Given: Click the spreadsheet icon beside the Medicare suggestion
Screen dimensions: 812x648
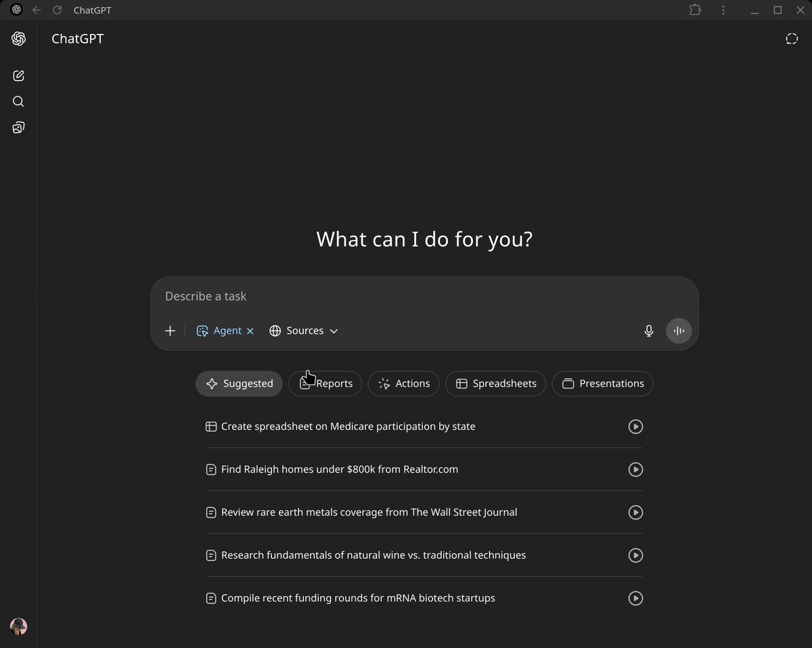Looking at the screenshot, I should click(211, 427).
